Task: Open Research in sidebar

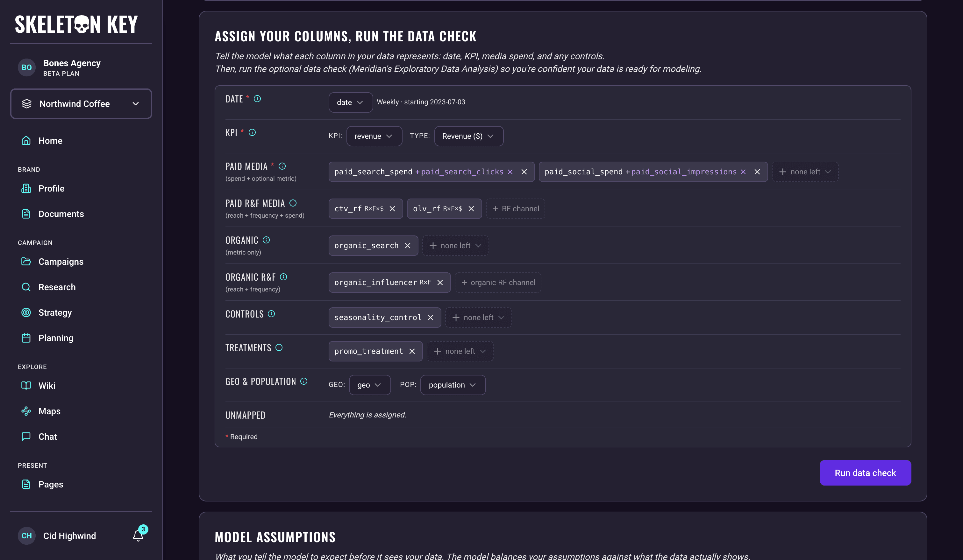Action: coord(57,287)
